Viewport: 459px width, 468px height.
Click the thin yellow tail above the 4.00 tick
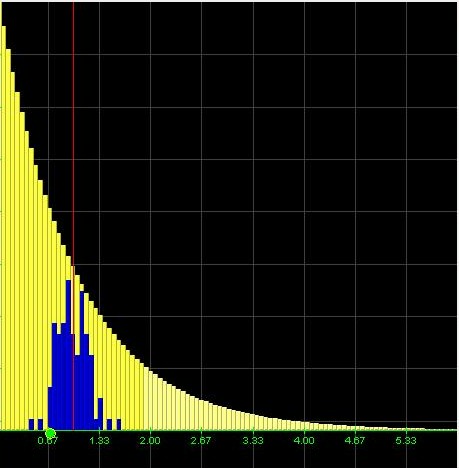point(304,426)
